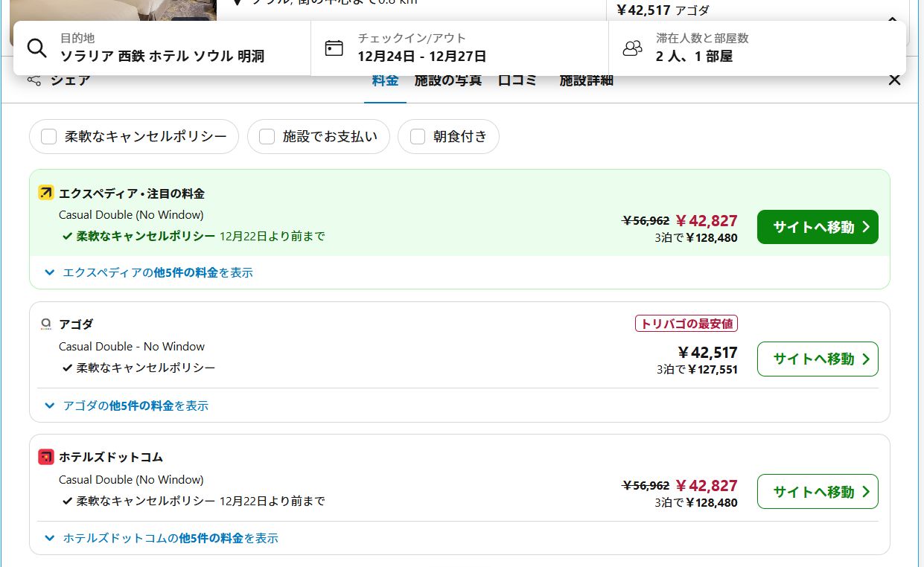Click the calendar icon for check-in dates

(334, 48)
